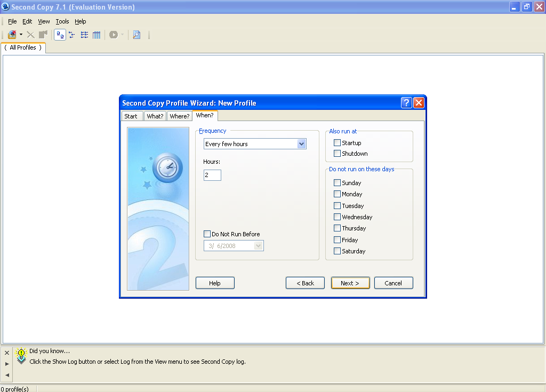Select the When? tab
Image resolution: width=546 pixels, height=392 pixels.
point(205,115)
